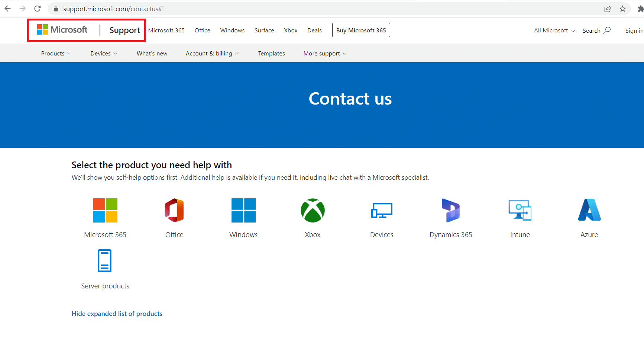Viewport: 644px width, 339px height.
Task: Click the share page icon in the address bar
Action: (x=608, y=9)
